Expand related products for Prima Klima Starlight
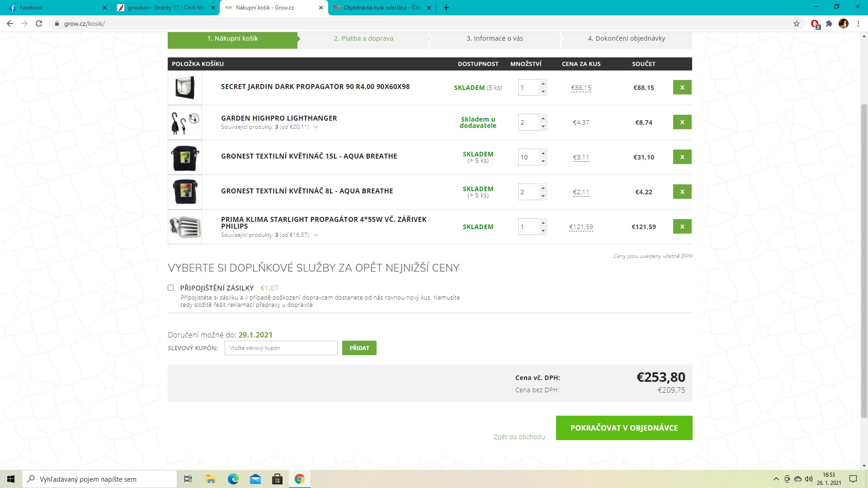The width and height of the screenshot is (868, 488). coord(316,235)
